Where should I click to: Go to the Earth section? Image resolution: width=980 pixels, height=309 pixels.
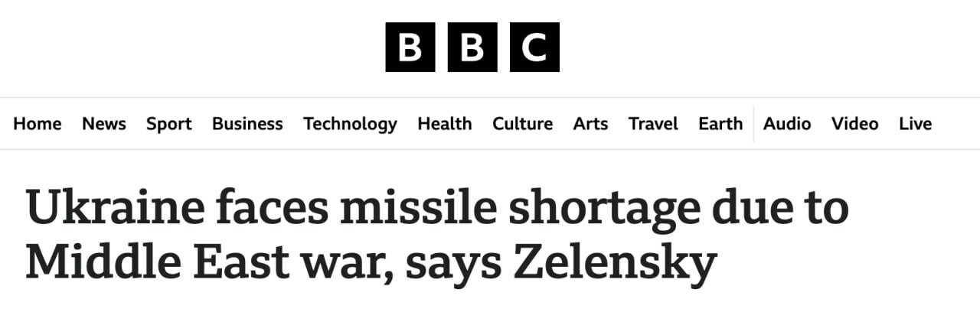tap(720, 124)
